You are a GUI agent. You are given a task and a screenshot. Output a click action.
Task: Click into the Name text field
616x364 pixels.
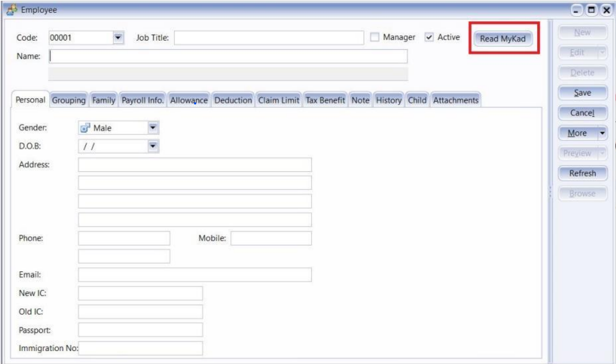(229, 57)
